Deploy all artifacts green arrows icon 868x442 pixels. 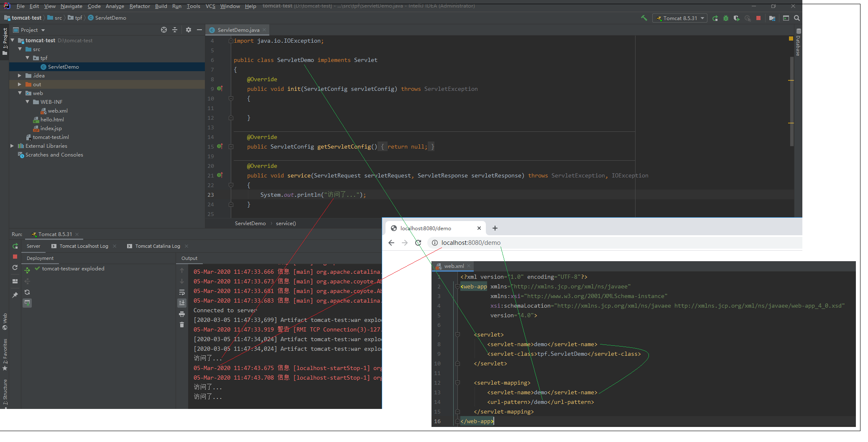pos(27,270)
